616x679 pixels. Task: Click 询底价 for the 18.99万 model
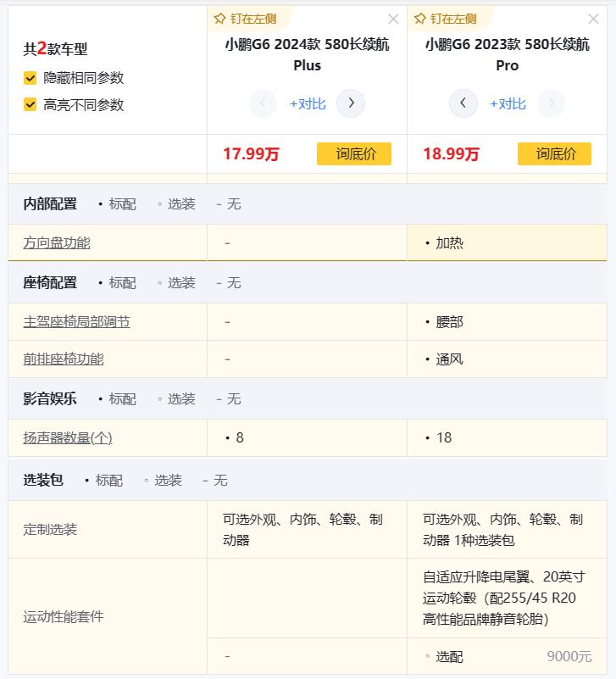pyautogui.click(x=554, y=153)
